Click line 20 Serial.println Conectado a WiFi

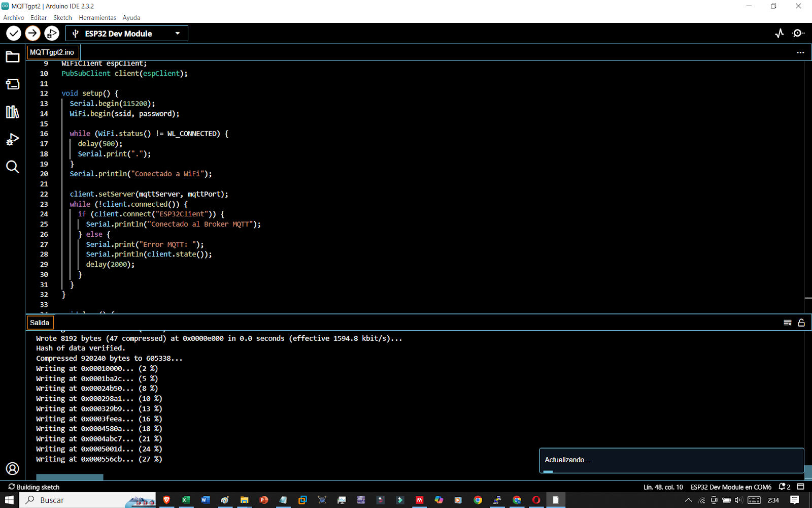point(141,174)
